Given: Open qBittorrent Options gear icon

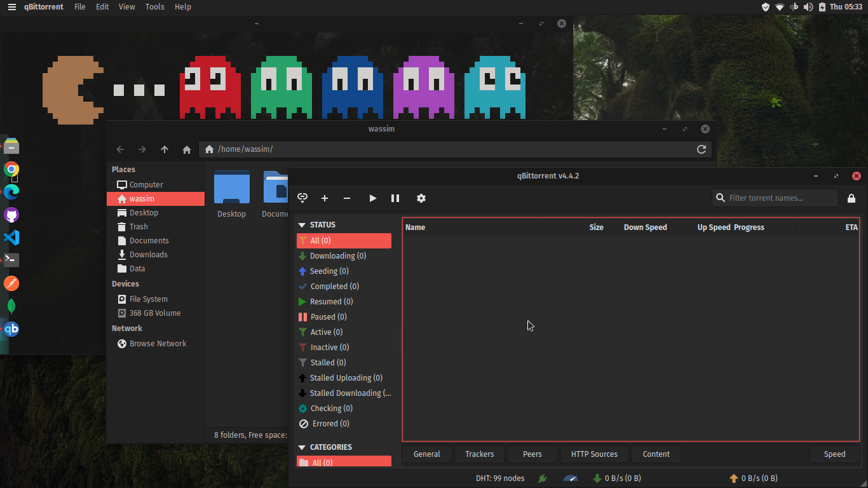Looking at the screenshot, I should [x=421, y=198].
